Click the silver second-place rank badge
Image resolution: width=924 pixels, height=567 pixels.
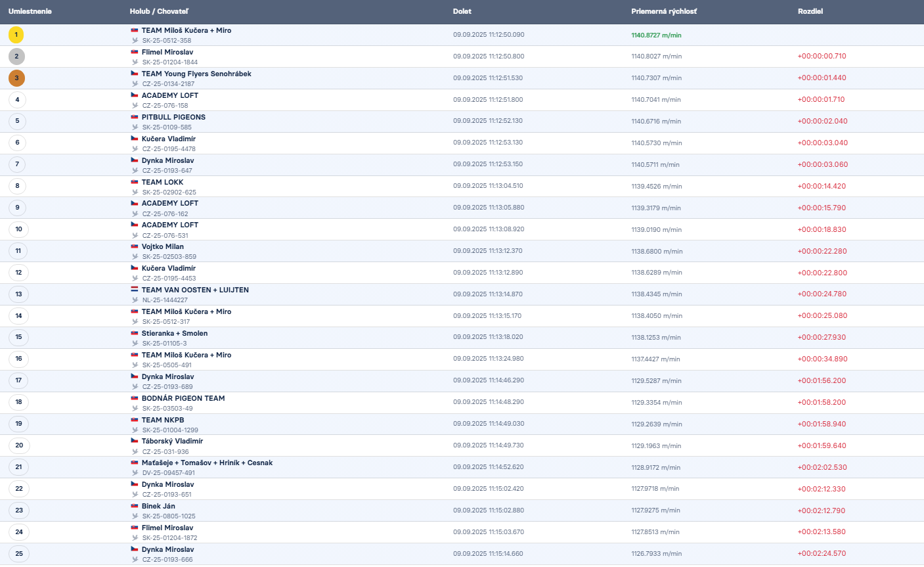click(16, 57)
